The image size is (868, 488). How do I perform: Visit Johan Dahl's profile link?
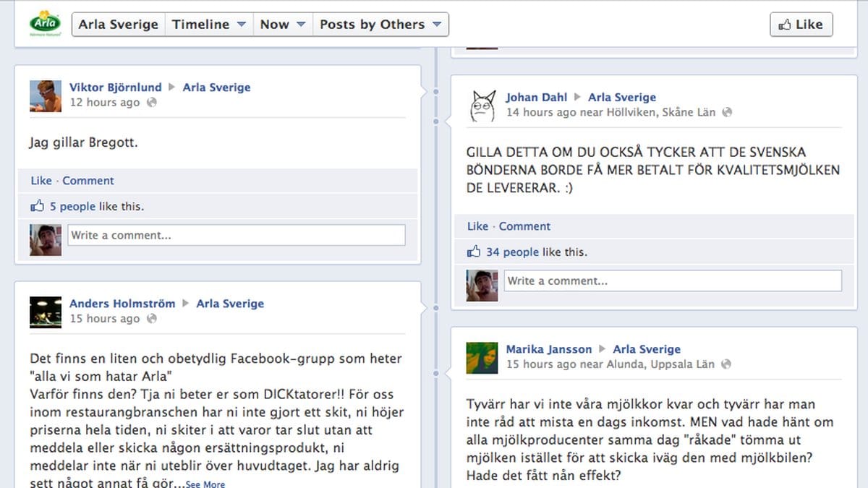pos(536,98)
